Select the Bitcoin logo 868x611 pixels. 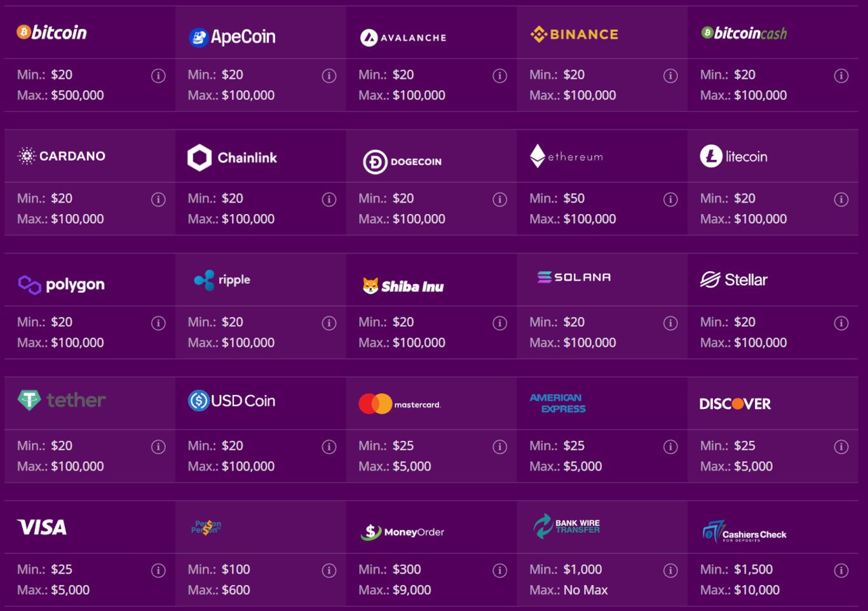pos(52,32)
